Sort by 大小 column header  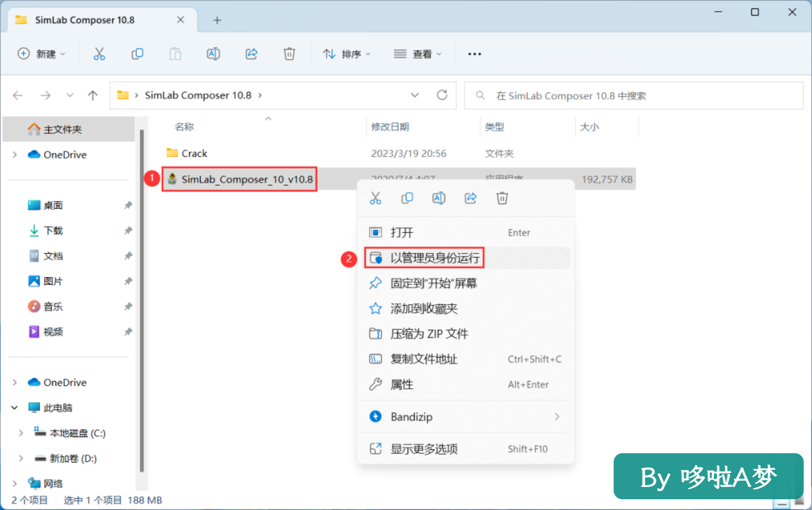(x=589, y=127)
